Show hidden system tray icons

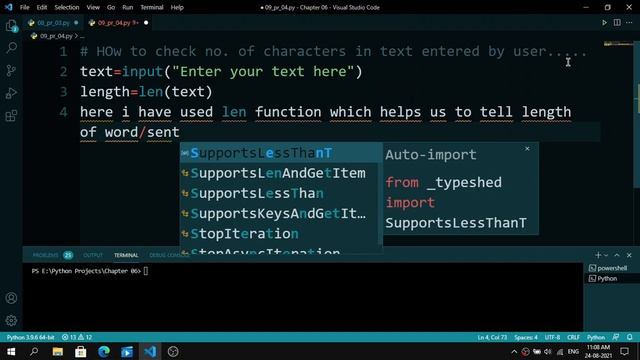514,351
